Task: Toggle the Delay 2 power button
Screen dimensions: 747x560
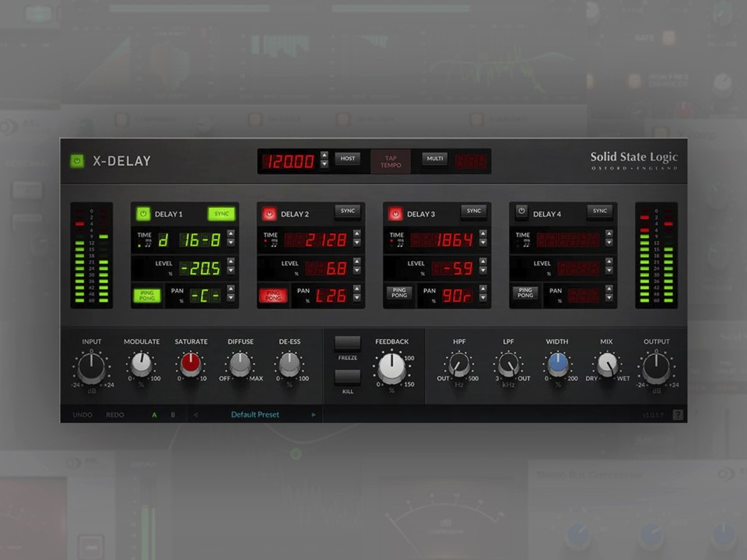Action: click(x=269, y=214)
